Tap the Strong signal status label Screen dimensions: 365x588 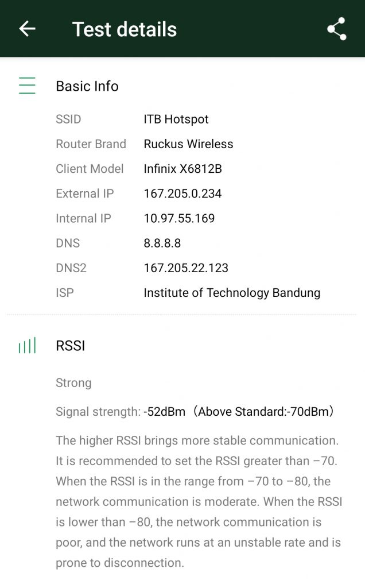pos(73,382)
